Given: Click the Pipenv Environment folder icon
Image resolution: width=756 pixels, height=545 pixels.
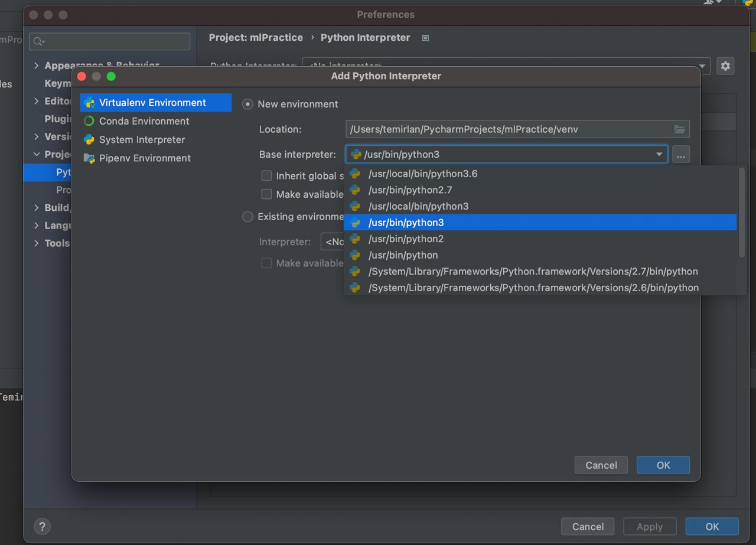Looking at the screenshot, I should [x=89, y=158].
